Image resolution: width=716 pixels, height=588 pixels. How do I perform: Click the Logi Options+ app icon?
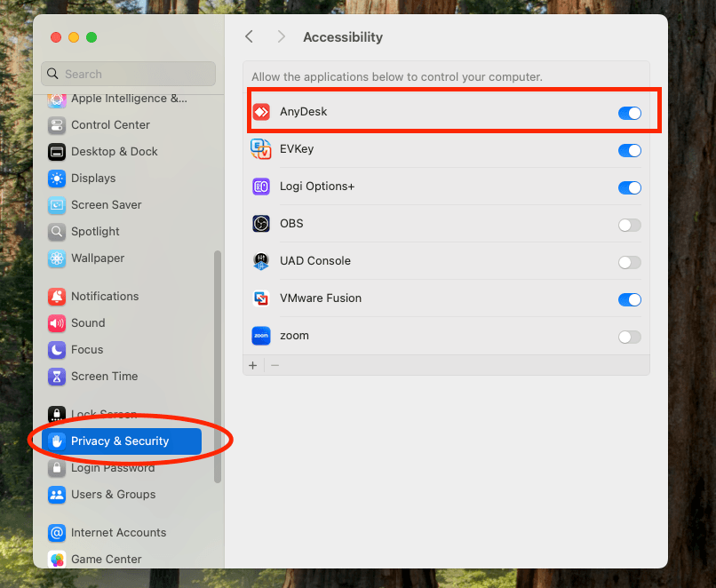(x=261, y=187)
